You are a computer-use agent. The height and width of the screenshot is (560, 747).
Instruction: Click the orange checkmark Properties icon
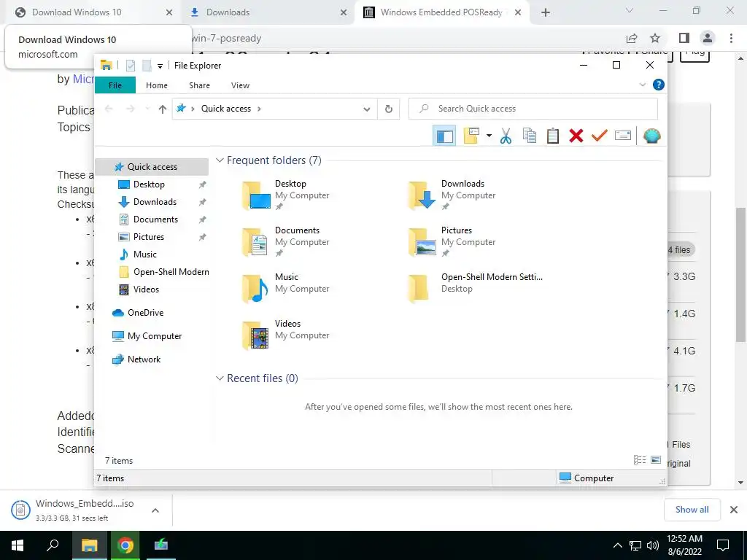[x=600, y=136]
